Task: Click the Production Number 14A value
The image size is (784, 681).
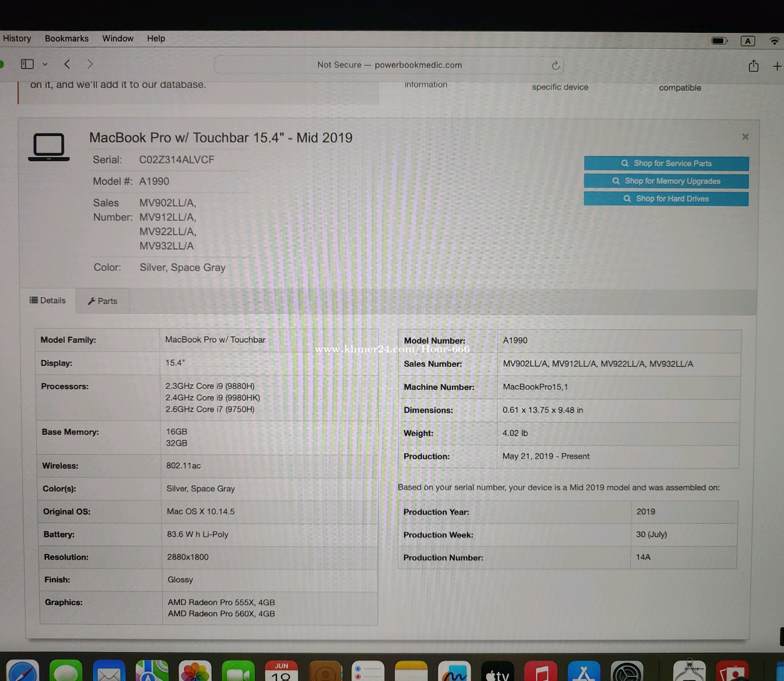Action: click(643, 557)
